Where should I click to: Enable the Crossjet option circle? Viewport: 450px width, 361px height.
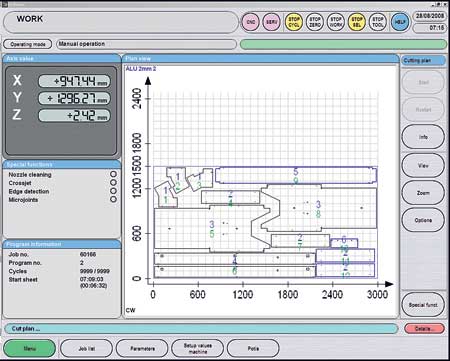(113, 183)
